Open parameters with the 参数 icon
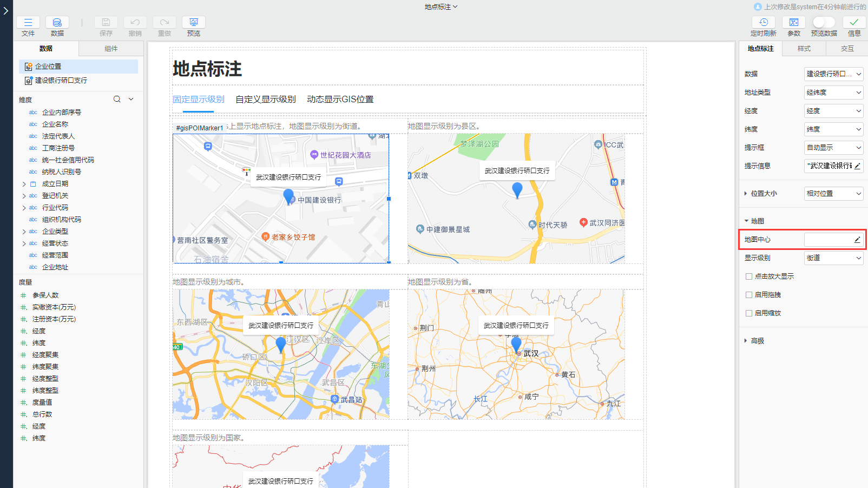This screenshot has width=868, height=488. [793, 22]
